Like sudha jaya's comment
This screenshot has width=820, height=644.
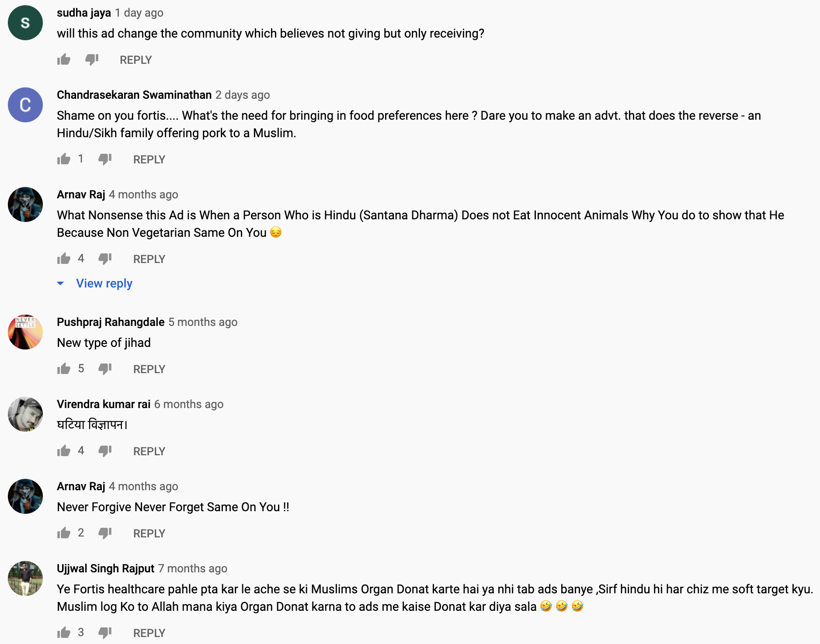[x=64, y=59]
